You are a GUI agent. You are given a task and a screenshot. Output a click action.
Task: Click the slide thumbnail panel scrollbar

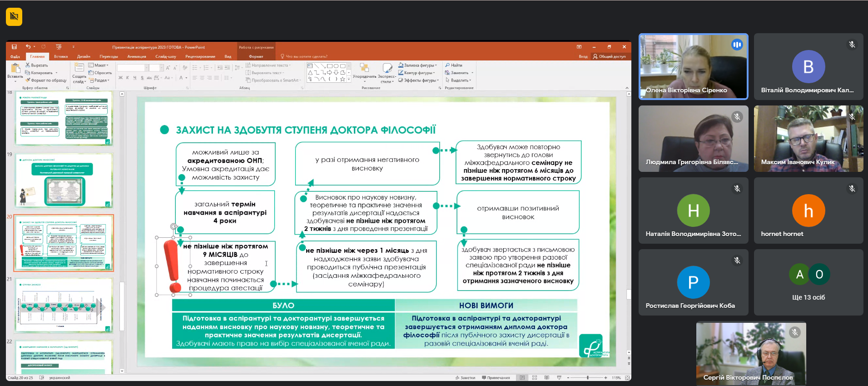coord(122,306)
